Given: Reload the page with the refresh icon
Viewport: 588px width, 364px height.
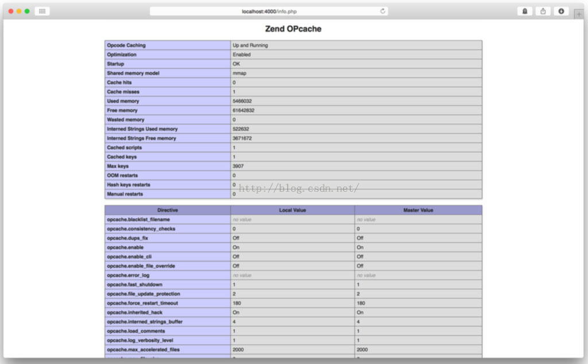Looking at the screenshot, I should coord(382,11).
